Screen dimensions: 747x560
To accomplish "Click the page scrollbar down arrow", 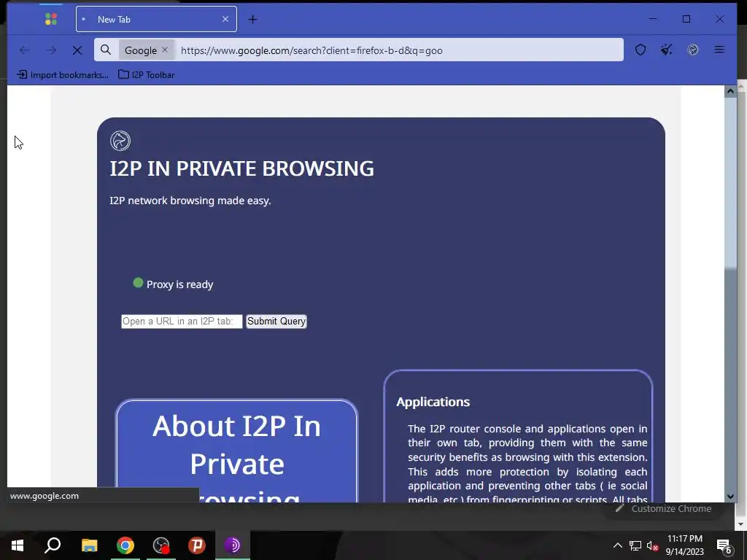I will coord(729,496).
